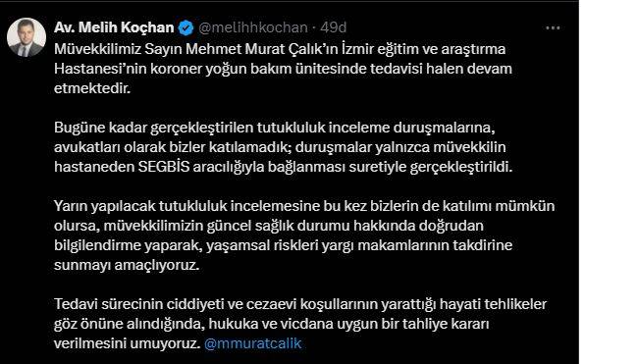Click the single-word line etmektedir.
This screenshot has width=638, height=364.
click(92, 88)
